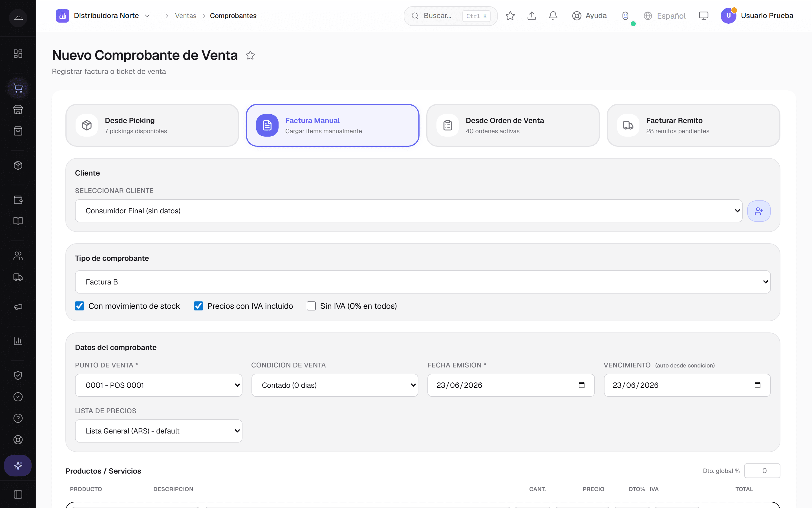Open the bar chart reports icon

point(18,341)
